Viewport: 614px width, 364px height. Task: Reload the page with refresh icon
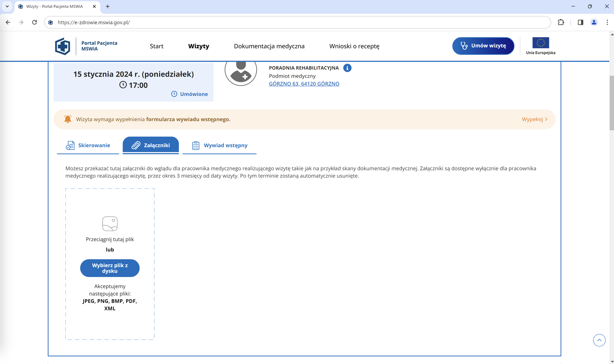[35, 22]
